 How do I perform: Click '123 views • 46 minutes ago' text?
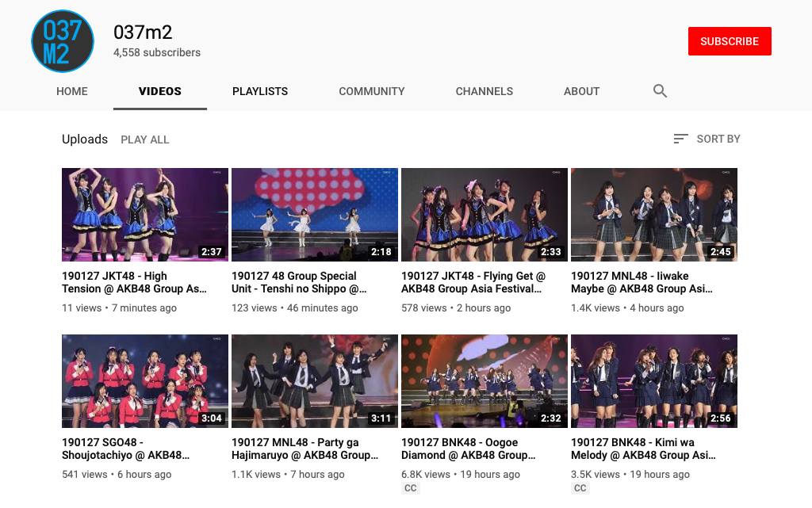[295, 307]
